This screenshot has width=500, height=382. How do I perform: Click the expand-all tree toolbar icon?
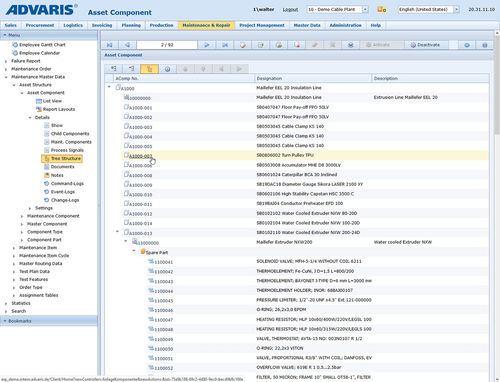pos(114,69)
